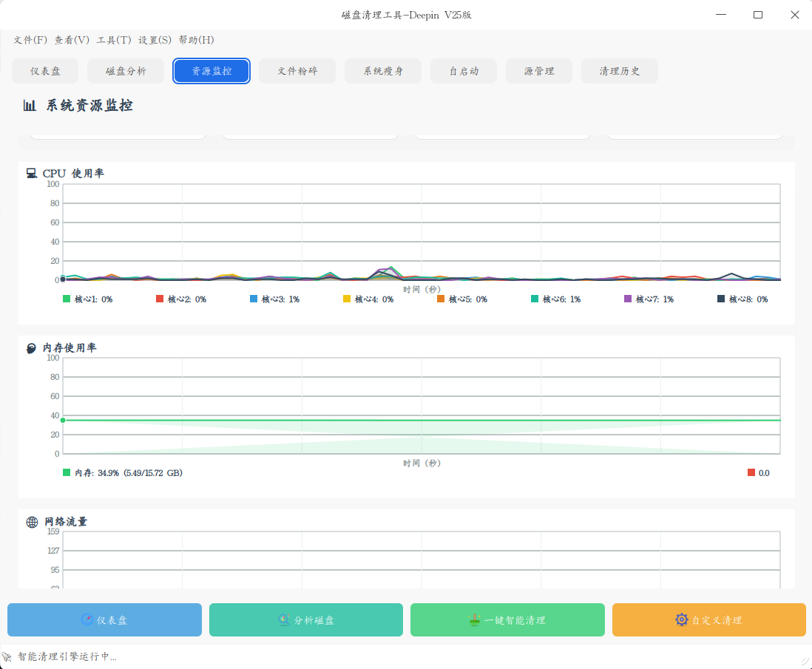The image size is (812, 669).
Task: Click the 分析磁盘 button
Action: (x=306, y=619)
